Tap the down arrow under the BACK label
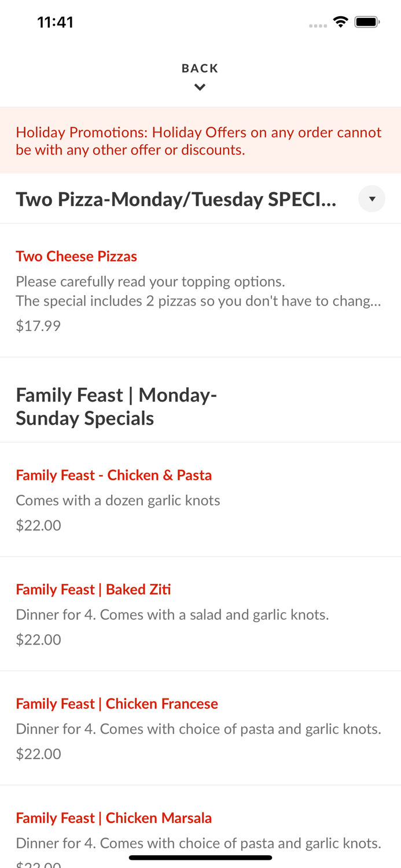 tap(200, 87)
